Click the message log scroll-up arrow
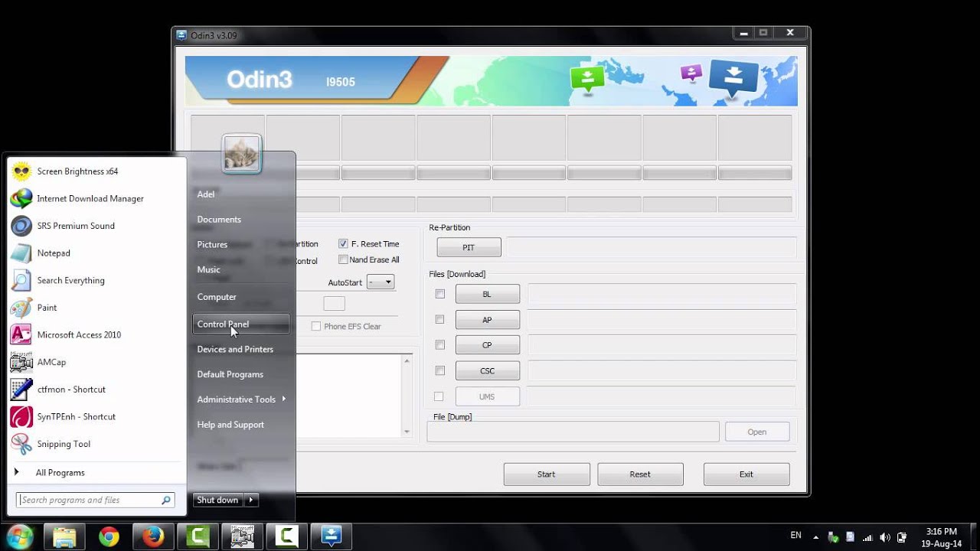 [407, 360]
